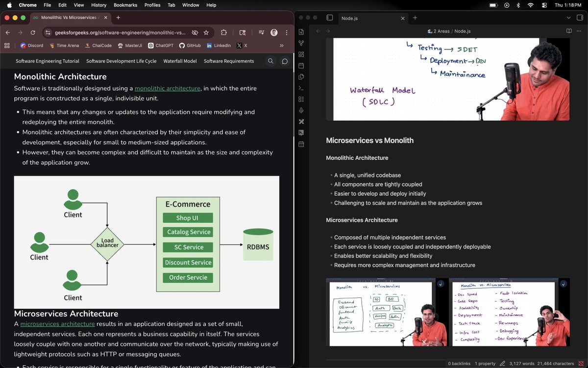Switch Obsidian note to reading view
The width and height of the screenshot is (588, 368).
pos(569,31)
